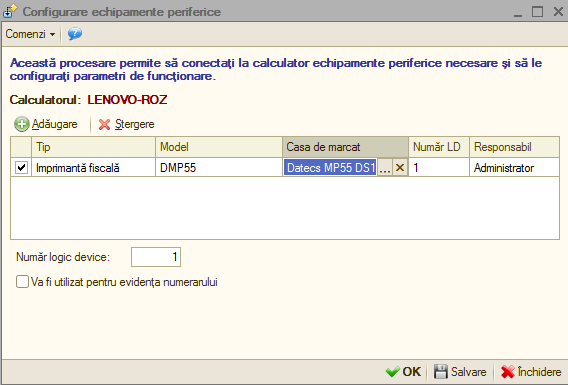Click the green plus Adăugare icon

tap(21, 124)
